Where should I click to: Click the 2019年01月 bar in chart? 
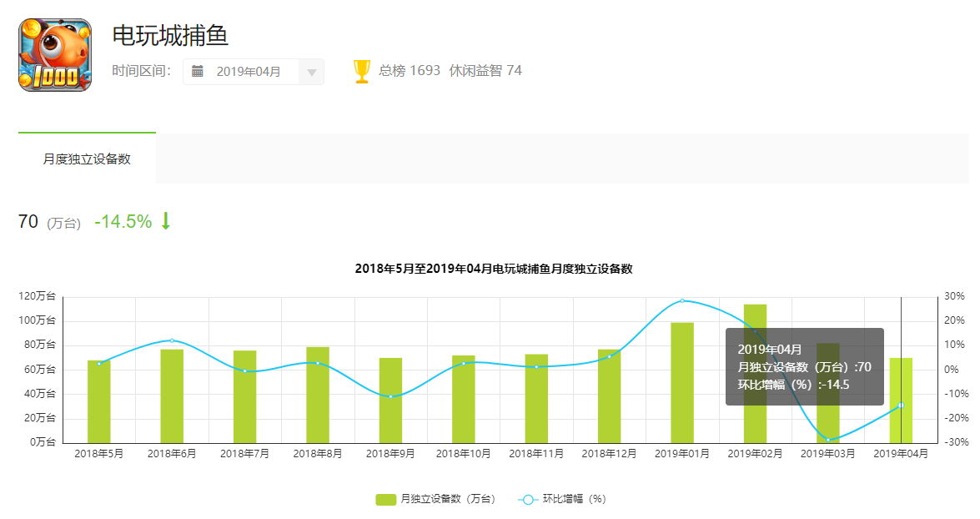[682, 384]
